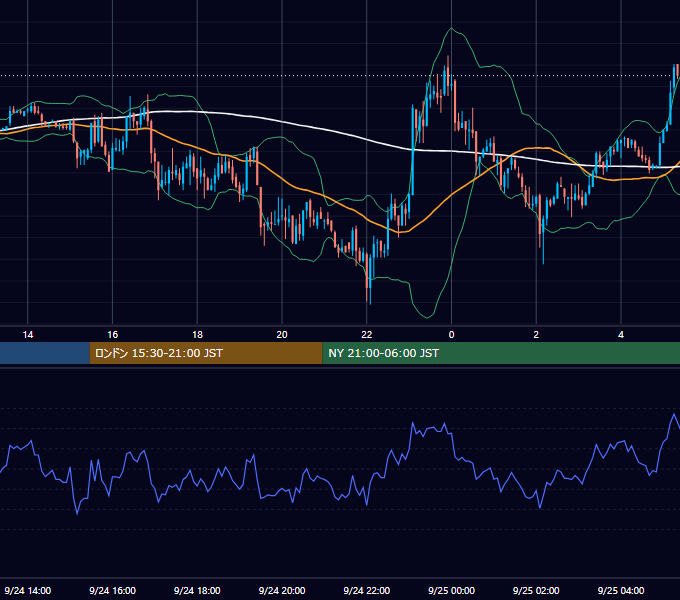Click time axis label 4

621,335
